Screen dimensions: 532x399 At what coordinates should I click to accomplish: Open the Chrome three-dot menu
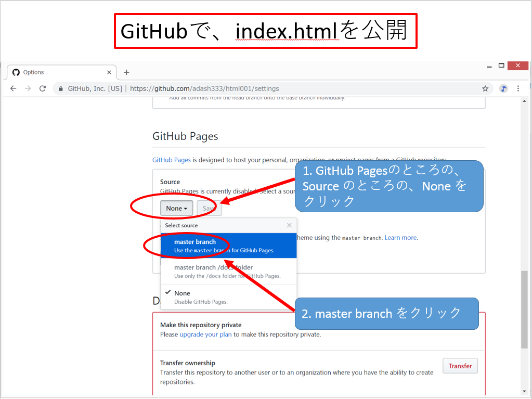(x=518, y=88)
